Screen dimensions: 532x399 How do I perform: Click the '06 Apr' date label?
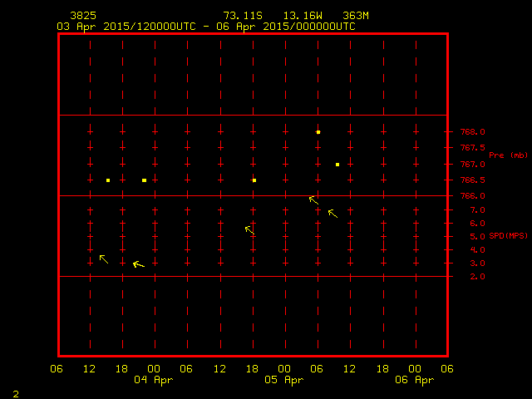coord(414,380)
